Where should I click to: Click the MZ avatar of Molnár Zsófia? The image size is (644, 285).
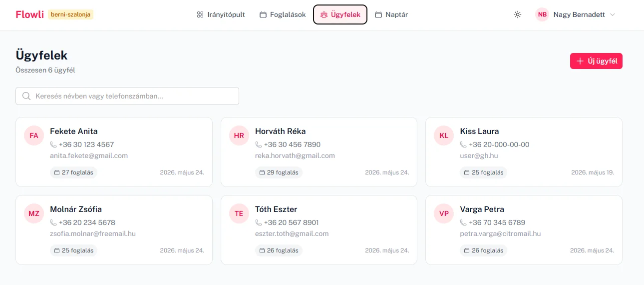point(34,213)
